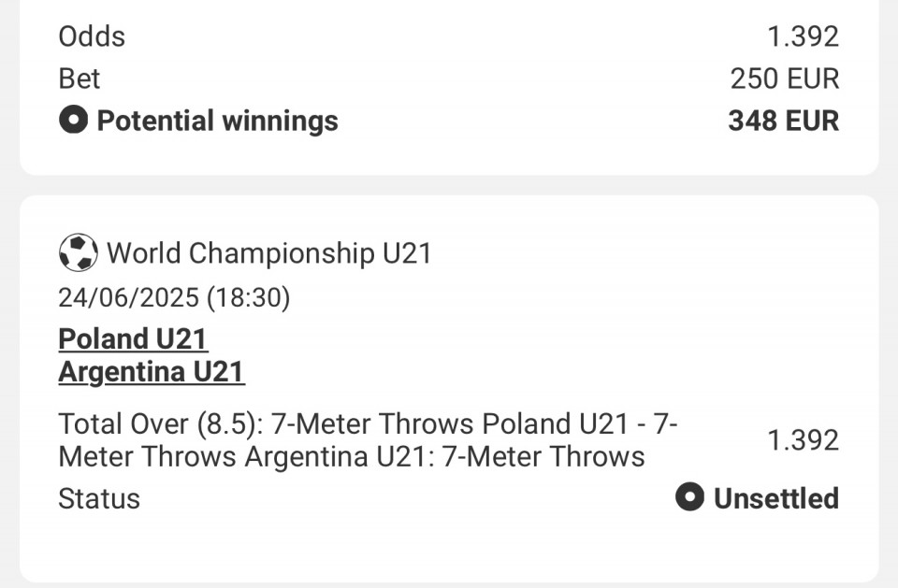Image resolution: width=898 pixels, height=588 pixels.
Task: Click the circle icon beside Unsettled
Action: (689, 496)
